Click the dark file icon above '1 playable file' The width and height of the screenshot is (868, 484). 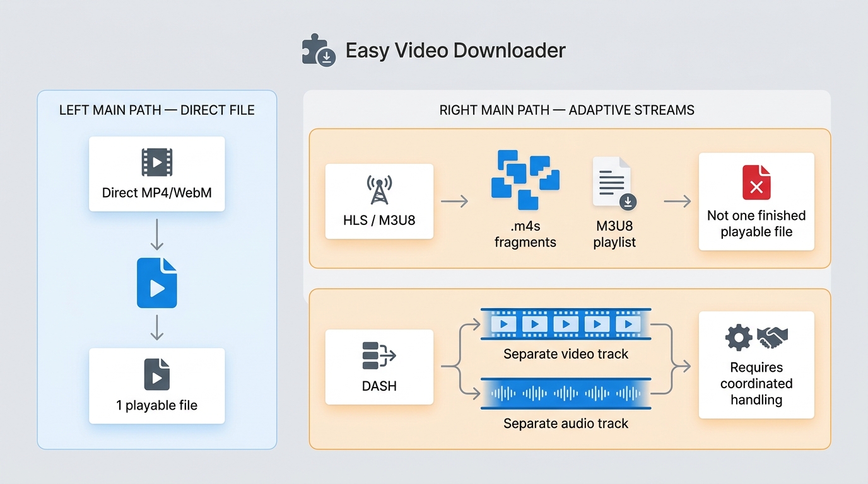(157, 374)
